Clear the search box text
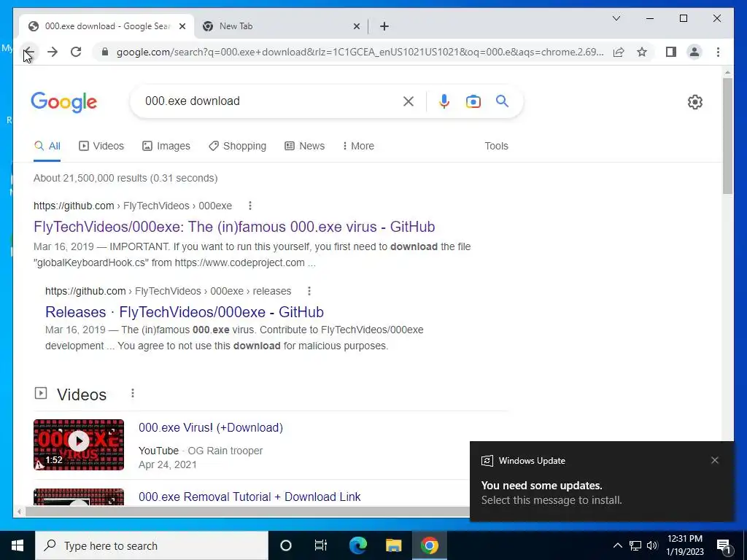Viewport: 747px width, 560px height. [409, 101]
